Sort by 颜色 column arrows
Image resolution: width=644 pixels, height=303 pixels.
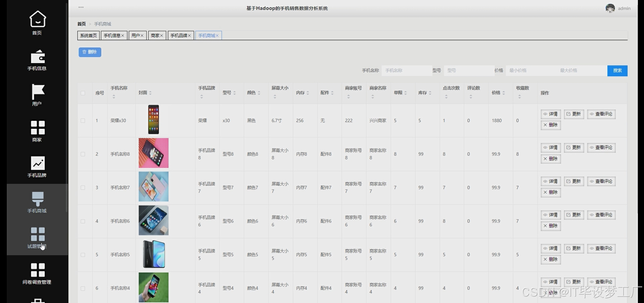(x=259, y=93)
